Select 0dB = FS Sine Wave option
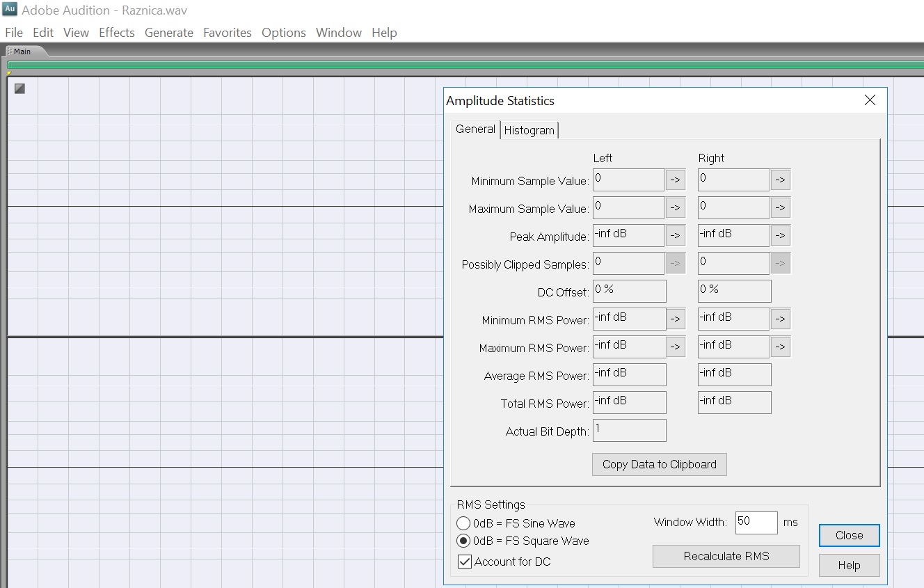Image resolution: width=924 pixels, height=588 pixels. point(463,523)
